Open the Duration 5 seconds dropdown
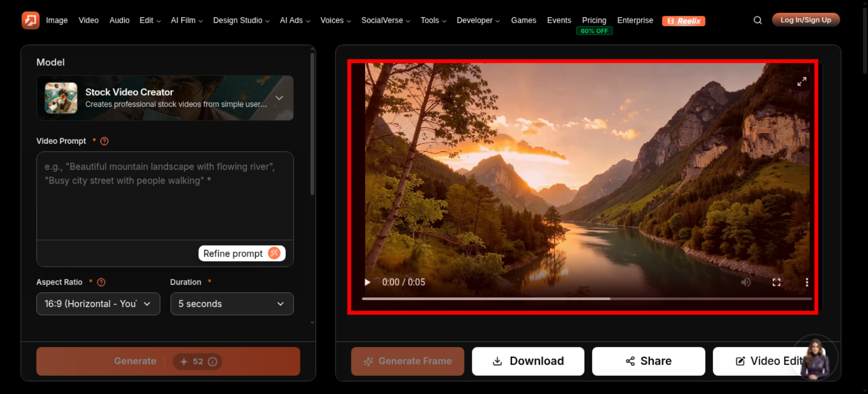Screen dimensions: 868x394 pyautogui.click(x=232, y=304)
